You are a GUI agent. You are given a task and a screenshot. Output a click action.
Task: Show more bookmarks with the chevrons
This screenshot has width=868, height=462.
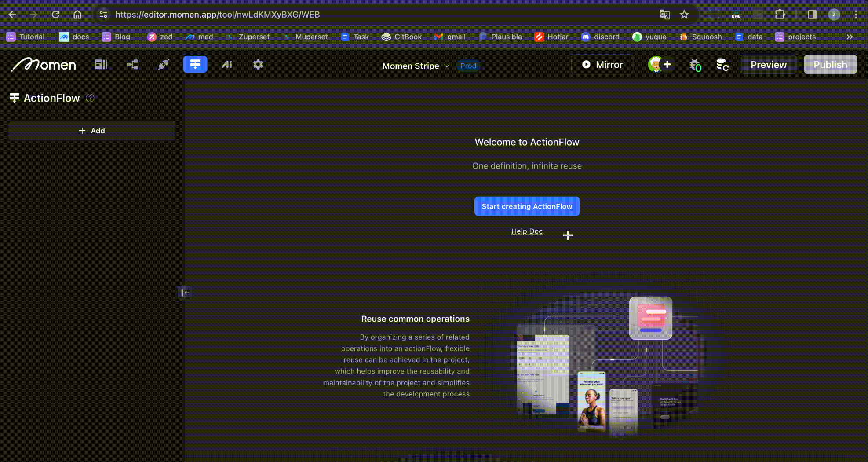coord(850,37)
